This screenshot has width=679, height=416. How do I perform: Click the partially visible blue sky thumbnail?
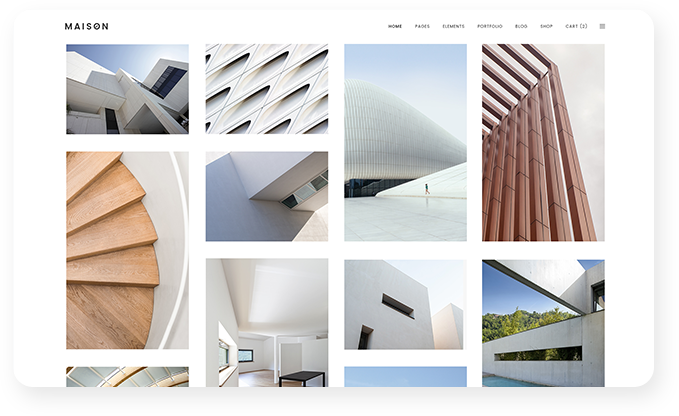click(x=405, y=376)
